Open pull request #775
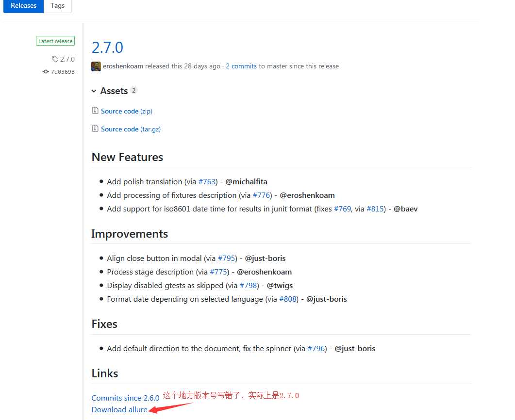The width and height of the screenshot is (515, 420). [x=219, y=272]
